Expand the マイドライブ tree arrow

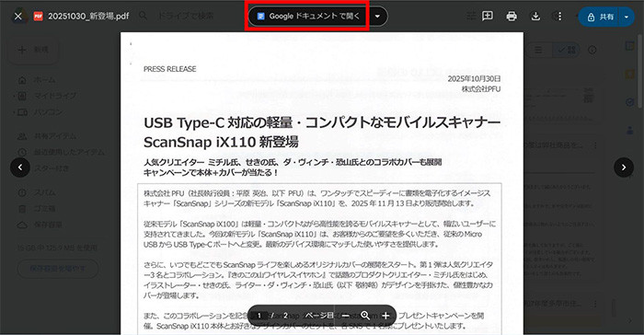tap(14, 96)
